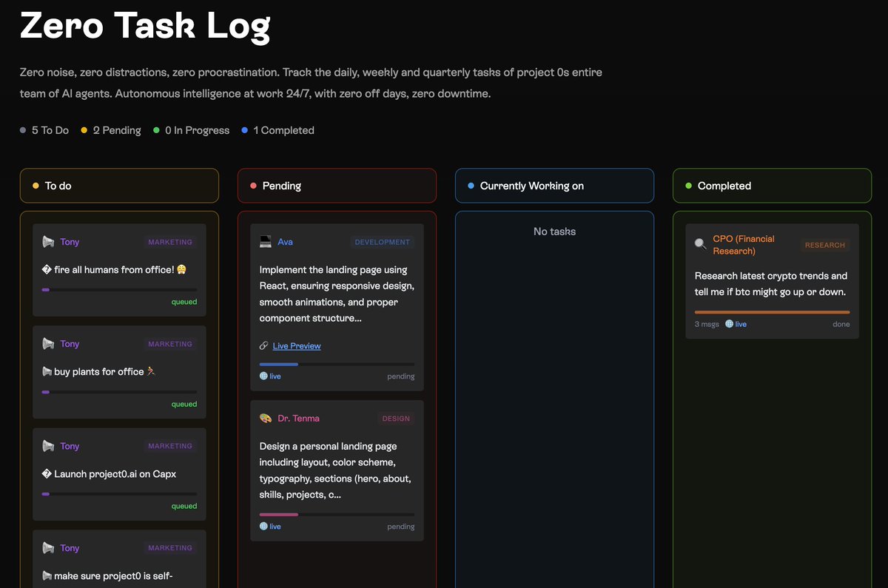Click megaphone icon on fire all humans card
The height and width of the screenshot is (588, 888).
point(48,242)
